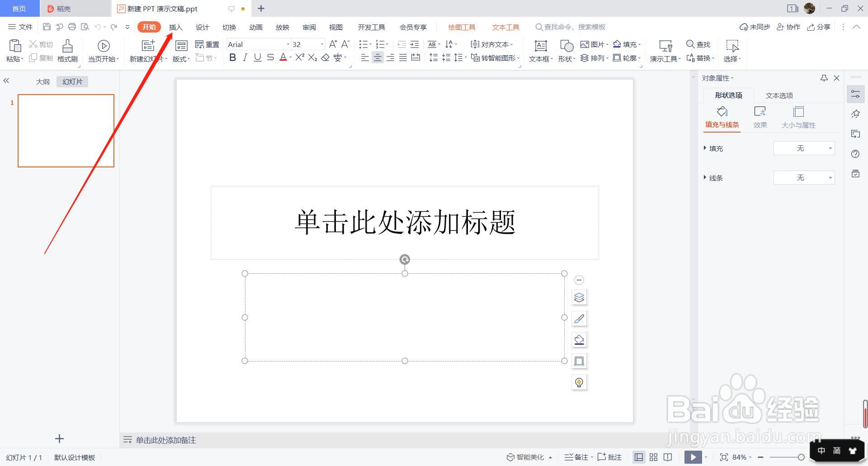The width and height of the screenshot is (868, 466).
Task: Switch to Slide Sorter view in status bar
Action: (x=653, y=457)
